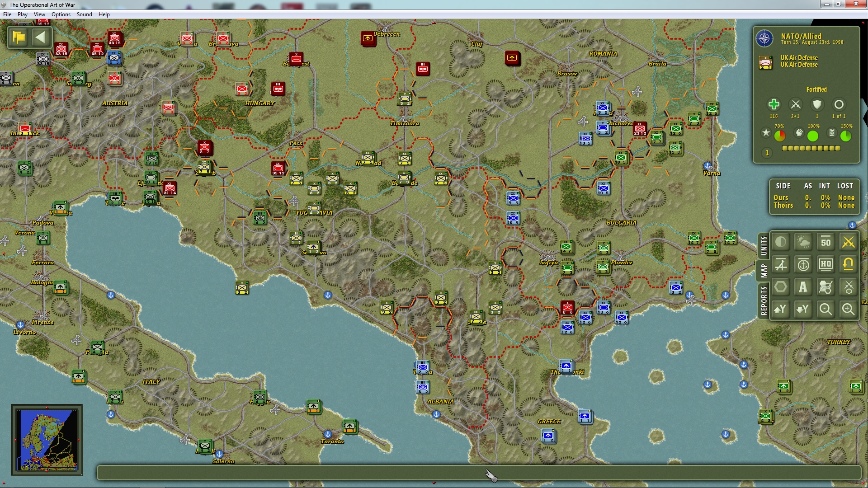Screen dimensions: 868x488
Task: Open the Sound menu
Action: pyautogui.click(x=85, y=14)
